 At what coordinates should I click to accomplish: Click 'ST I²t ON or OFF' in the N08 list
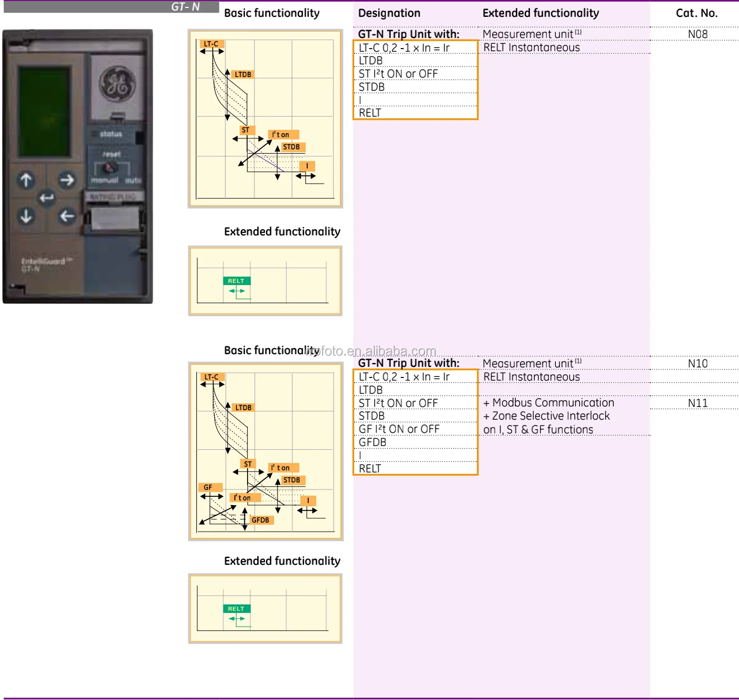click(x=399, y=74)
